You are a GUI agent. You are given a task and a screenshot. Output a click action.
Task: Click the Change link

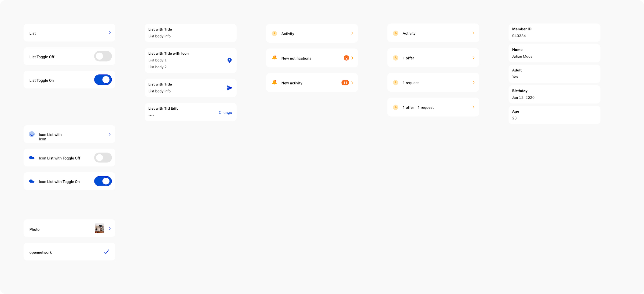225,113
